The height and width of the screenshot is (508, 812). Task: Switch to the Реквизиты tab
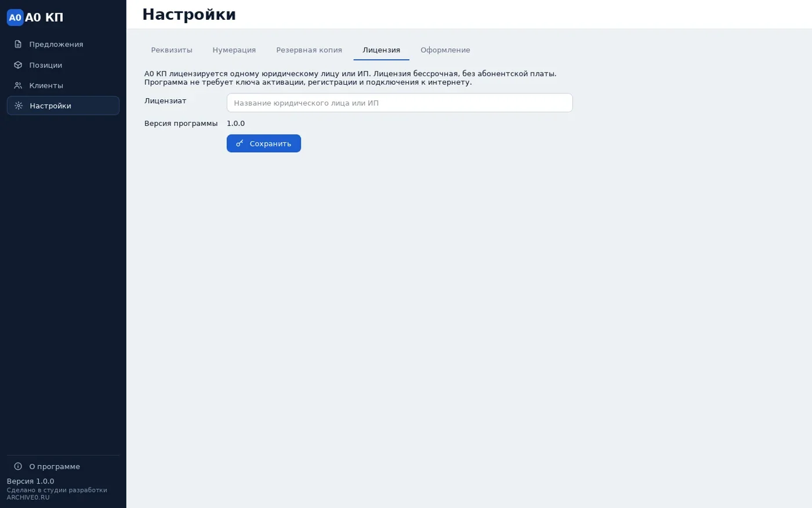[x=172, y=50]
